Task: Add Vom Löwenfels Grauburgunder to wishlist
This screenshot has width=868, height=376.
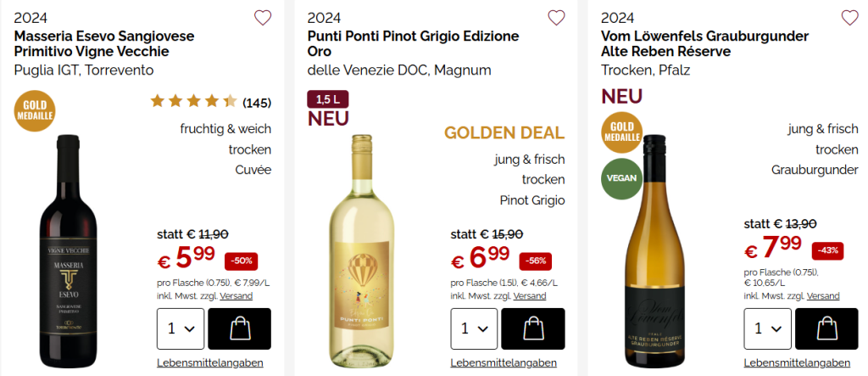Action: pos(849,18)
